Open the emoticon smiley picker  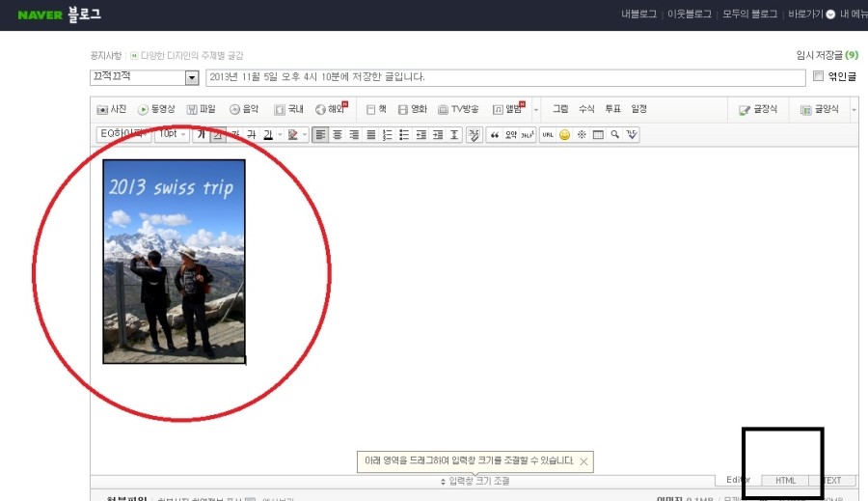[x=564, y=135]
